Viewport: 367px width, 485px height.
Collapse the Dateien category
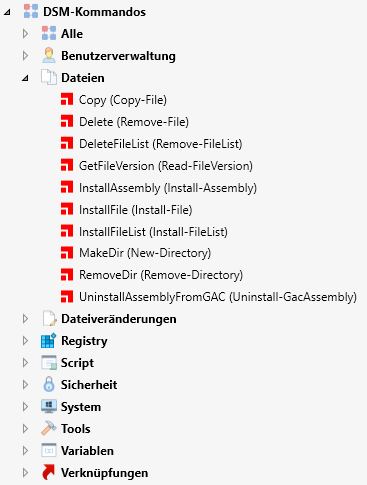click(25, 78)
